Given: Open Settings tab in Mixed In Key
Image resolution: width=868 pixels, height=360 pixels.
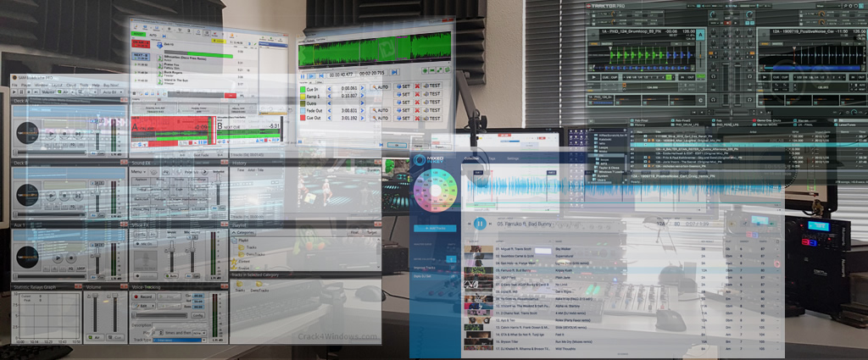Looking at the screenshot, I should point(513,158).
